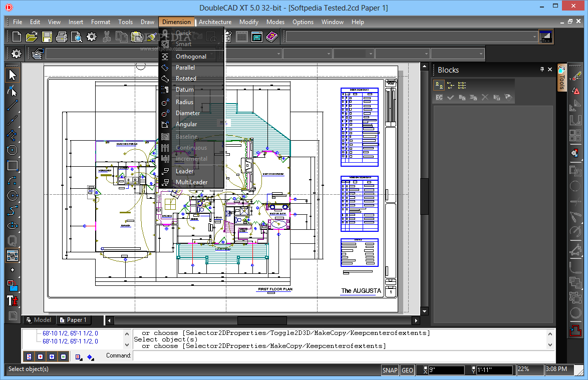588x380 pixels.
Task: Open the purple Help book icon
Action: [272, 37]
